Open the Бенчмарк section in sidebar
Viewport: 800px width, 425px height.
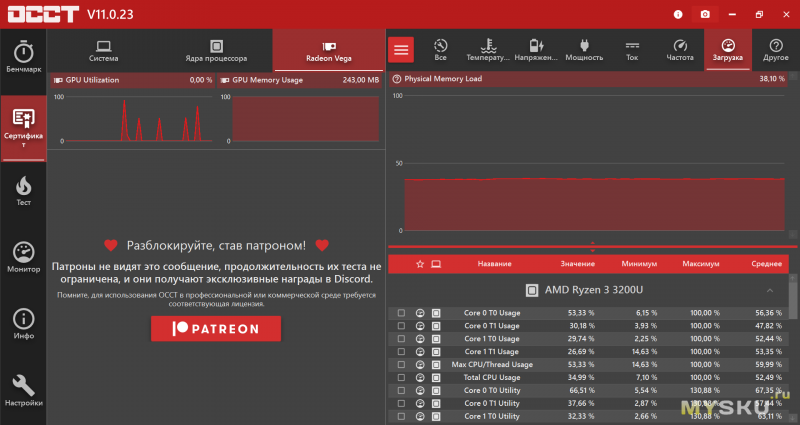coord(23,57)
